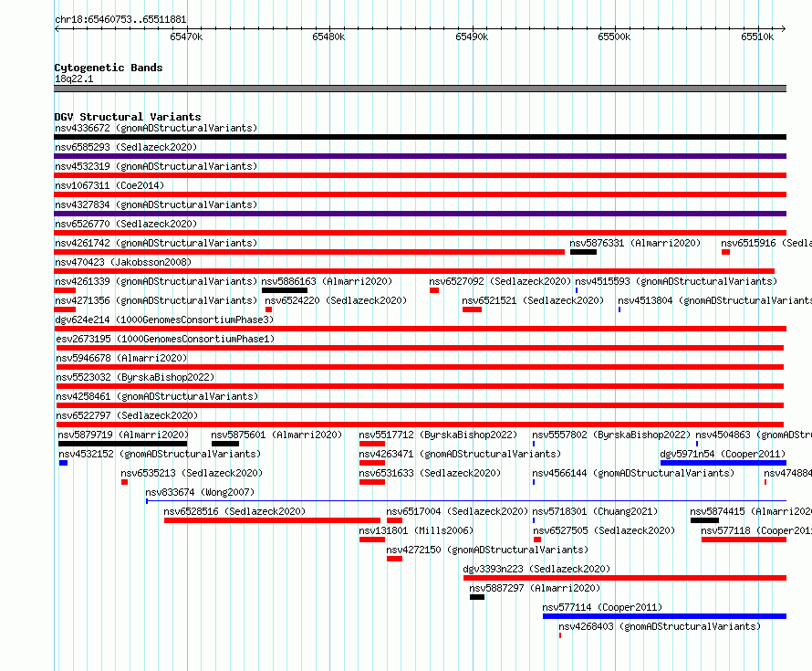The image size is (812, 671).
Task: Click nsv833674 (Wong2007) thin blue line
Action: point(466,501)
